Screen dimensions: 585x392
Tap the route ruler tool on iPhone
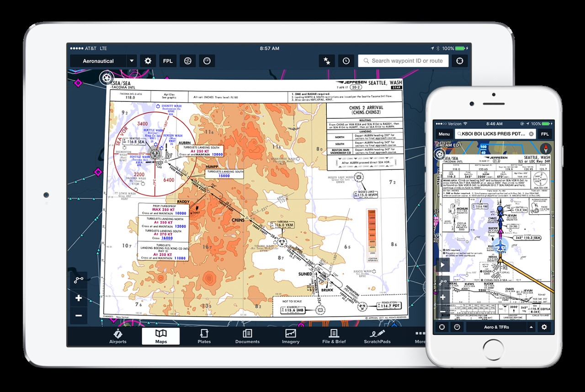[x=442, y=283]
